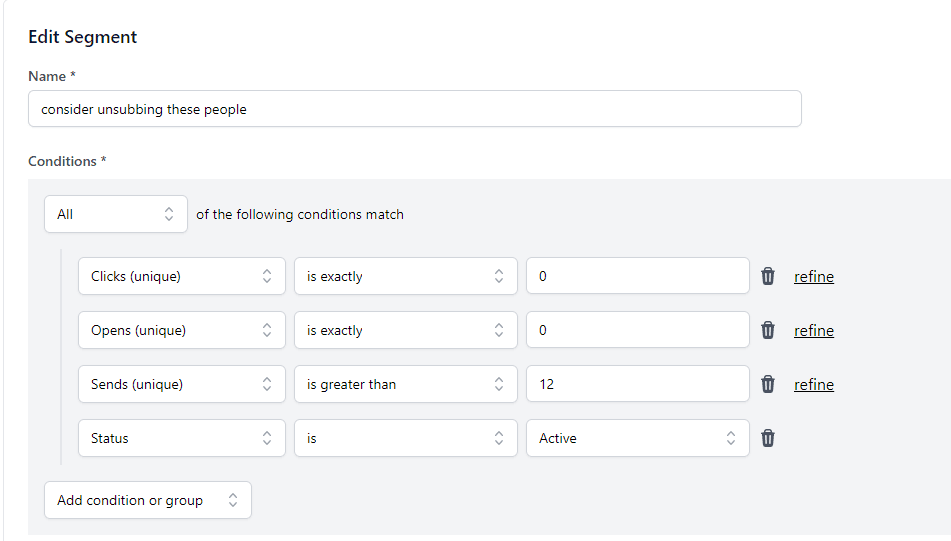Click refine link for Clicks condition
Viewport: 951px width, 541px height.
pos(814,277)
